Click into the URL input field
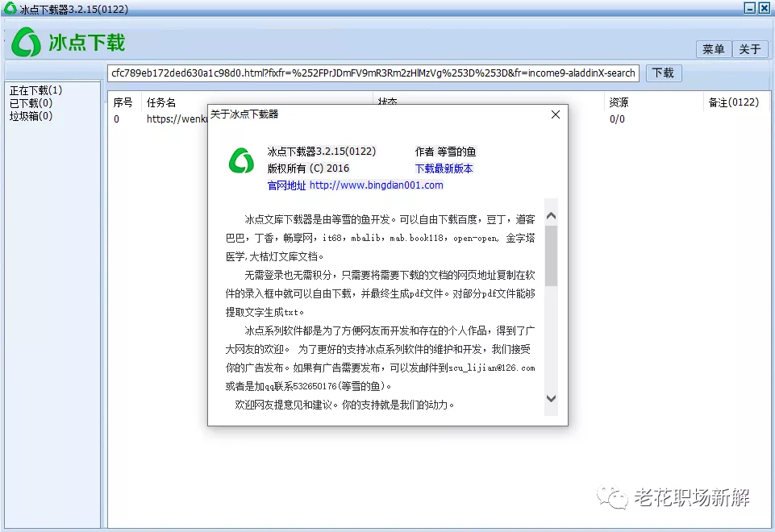Screen dimensions: 775x532 point(373,73)
